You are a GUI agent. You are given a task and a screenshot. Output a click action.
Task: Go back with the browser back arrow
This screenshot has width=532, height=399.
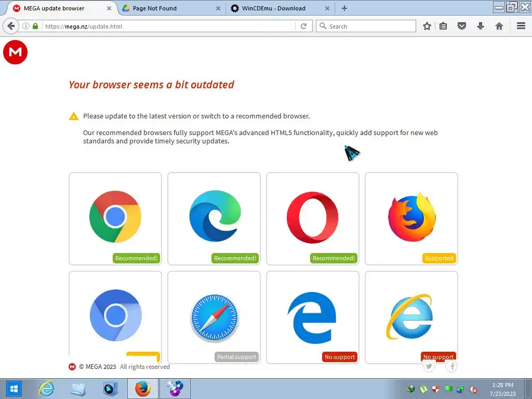11,26
